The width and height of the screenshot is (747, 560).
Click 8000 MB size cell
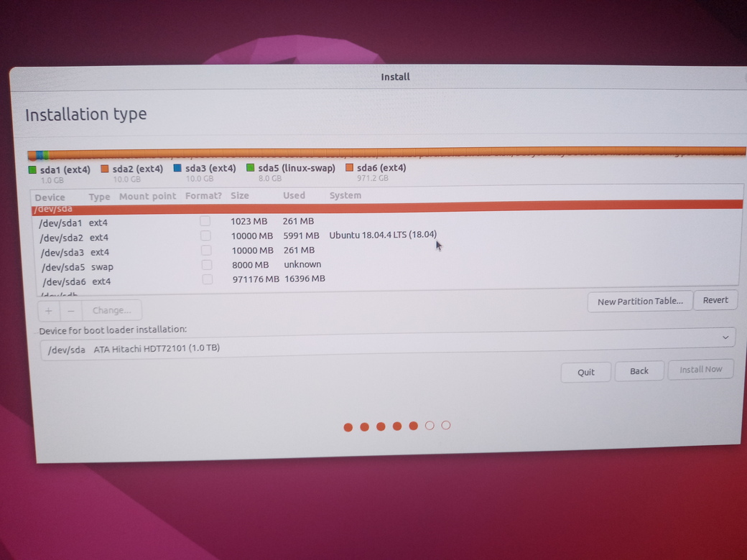[251, 265]
